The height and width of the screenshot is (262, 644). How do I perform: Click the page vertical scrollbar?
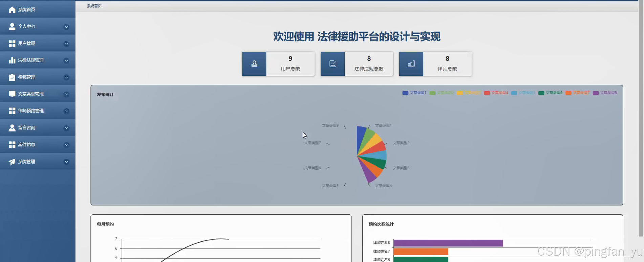click(641, 118)
